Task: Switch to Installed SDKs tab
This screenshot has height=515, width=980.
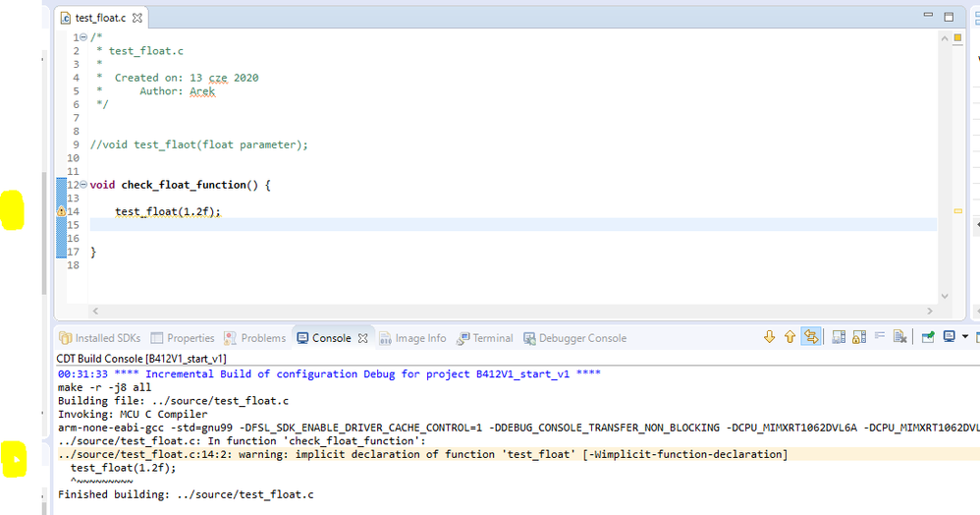Action: (x=99, y=338)
